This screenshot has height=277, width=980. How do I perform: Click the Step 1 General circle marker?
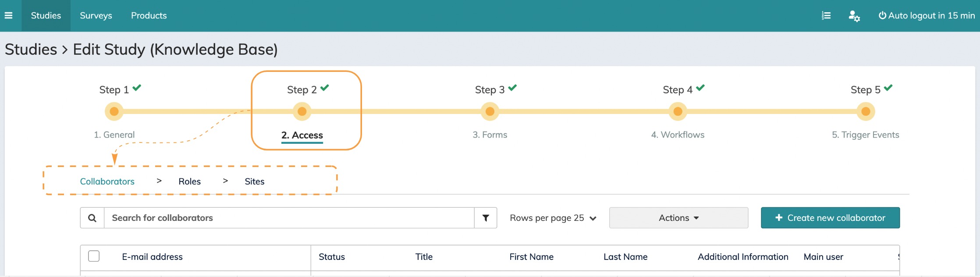pyautogui.click(x=114, y=111)
